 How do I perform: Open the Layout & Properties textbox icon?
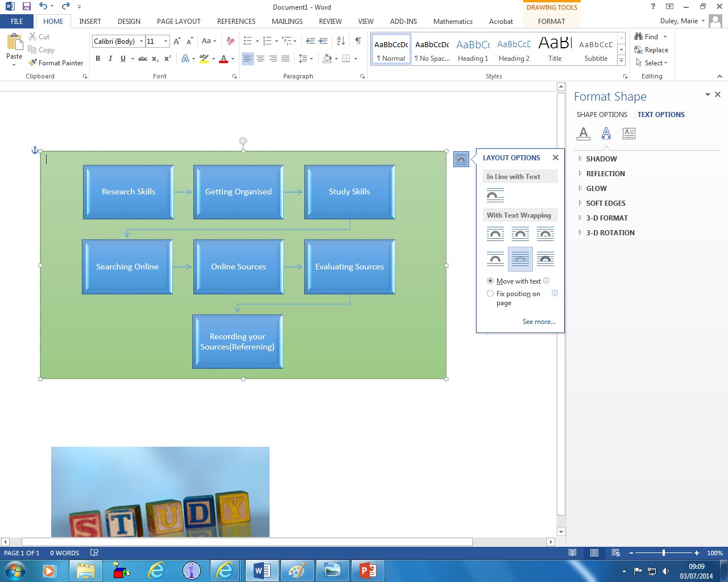[x=628, y=134]
